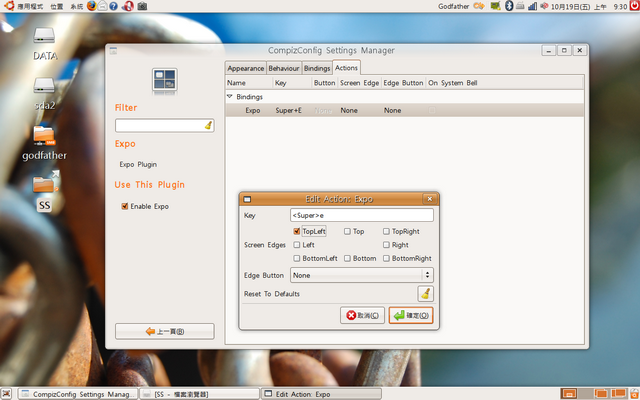The width and height of the screenshot is (640, 400).
Task: Switch to the Appearance tab
Action: click(246, 68)
